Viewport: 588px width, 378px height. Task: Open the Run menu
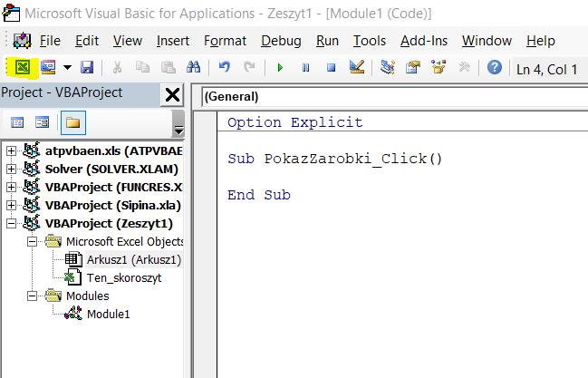point(327,41)
